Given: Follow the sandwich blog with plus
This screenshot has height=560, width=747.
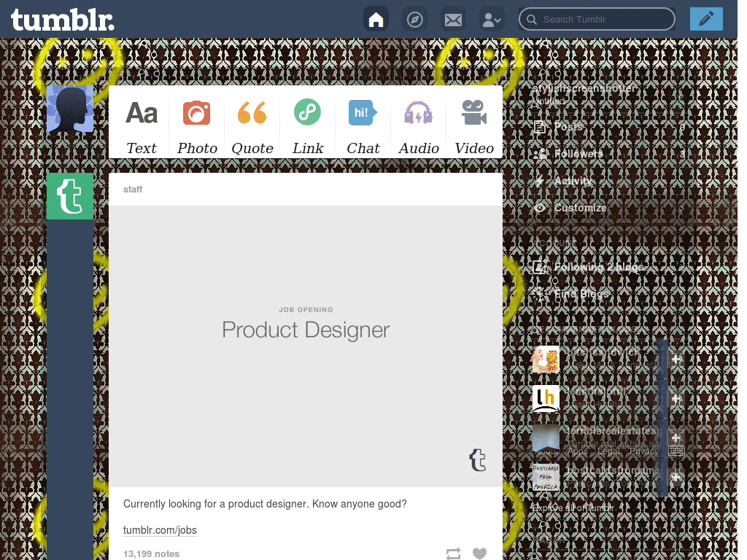Looking at the screenshot, I should click(x=676, y=359).
